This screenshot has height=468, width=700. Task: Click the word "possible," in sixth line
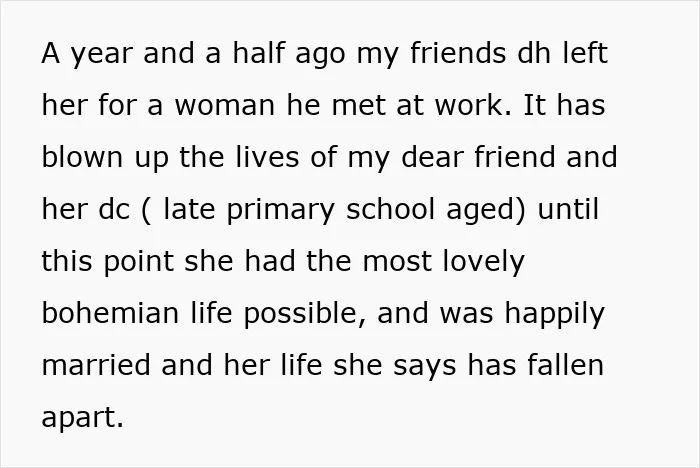click(304, 314)
